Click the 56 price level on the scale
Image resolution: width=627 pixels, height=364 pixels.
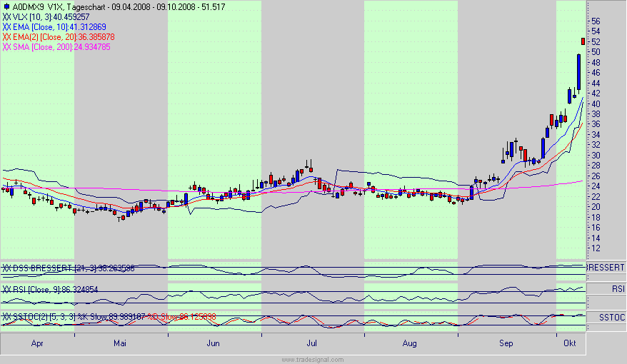(x=596, y=21)
